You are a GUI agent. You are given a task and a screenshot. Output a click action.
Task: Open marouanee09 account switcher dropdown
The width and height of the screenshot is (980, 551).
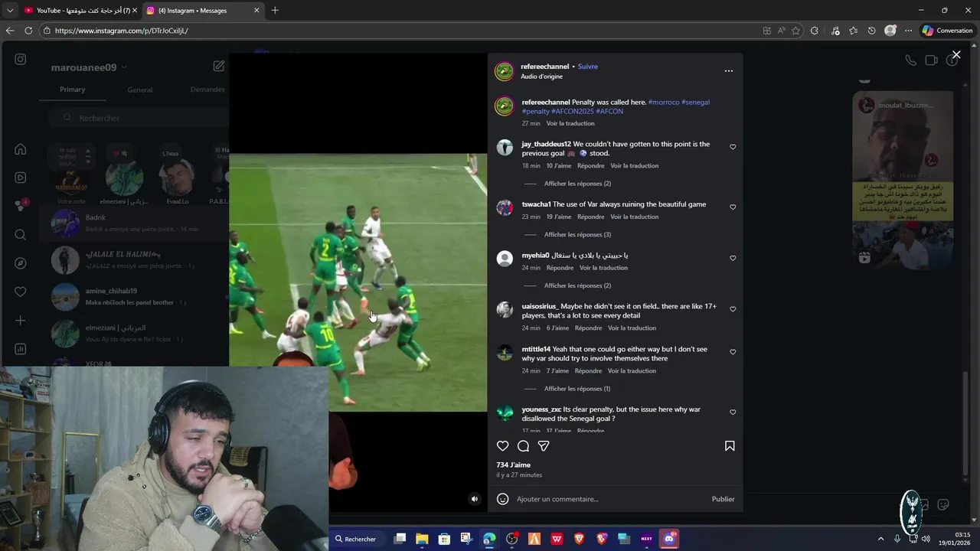[90, 67]
